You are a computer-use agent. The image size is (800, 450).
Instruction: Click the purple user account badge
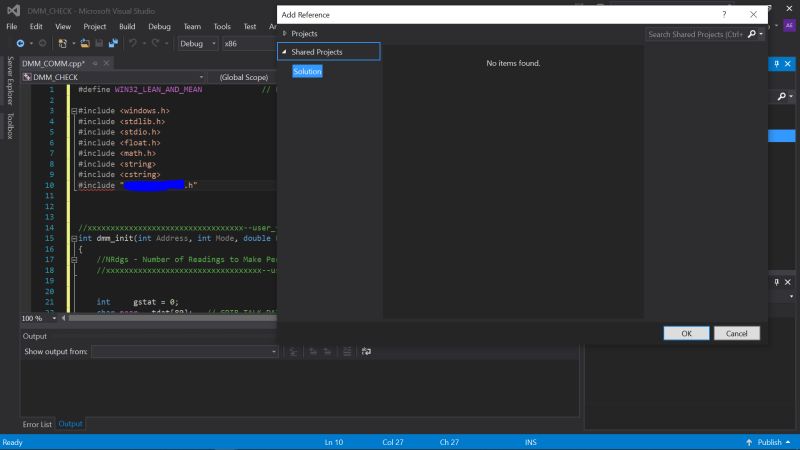point(789,26)
